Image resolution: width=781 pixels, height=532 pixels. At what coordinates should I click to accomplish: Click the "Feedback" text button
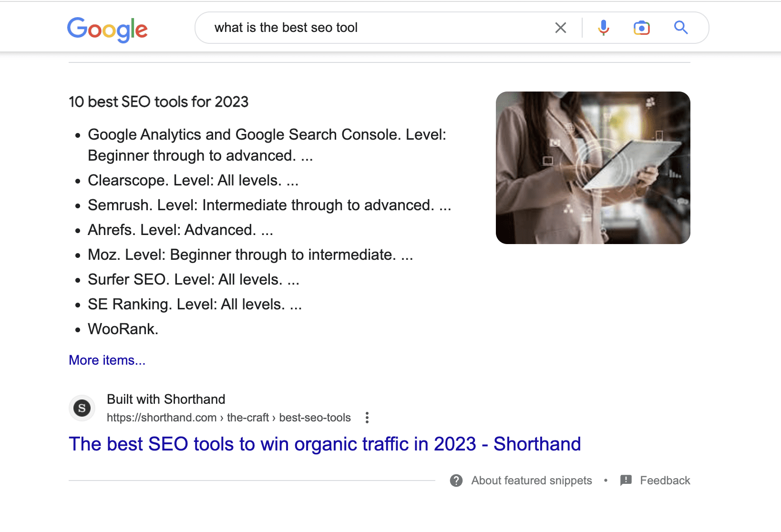(665, 481)
